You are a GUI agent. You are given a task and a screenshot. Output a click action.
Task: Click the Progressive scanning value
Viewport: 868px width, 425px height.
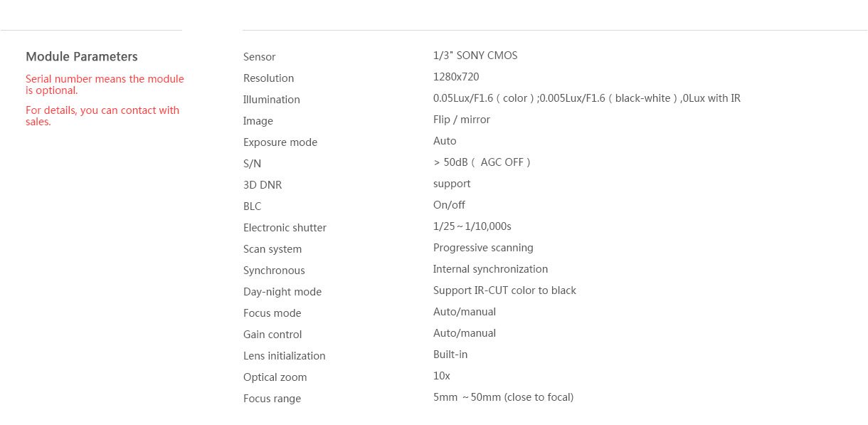(x=483, y=248)
